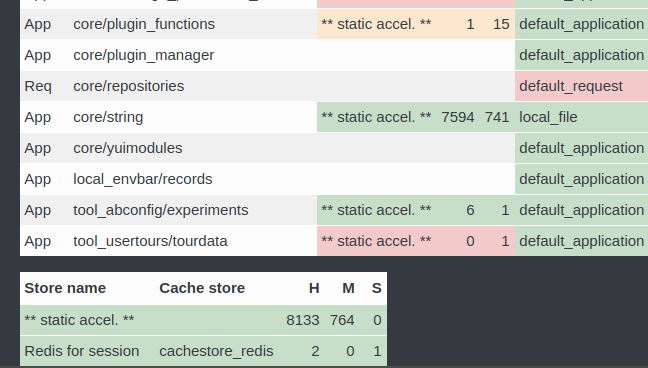648x368 pixels.
Task: Click default_application in core/plugin_manager row
Action: tap(581, 55)
